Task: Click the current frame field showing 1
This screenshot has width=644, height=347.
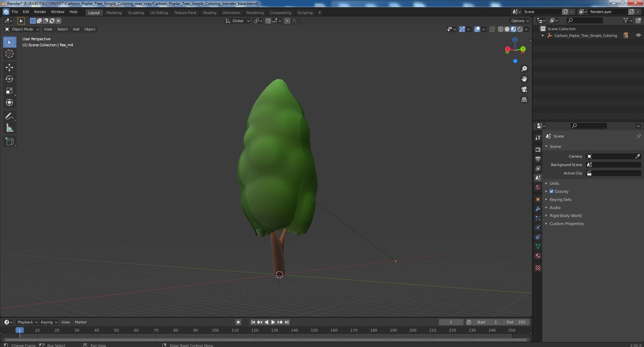Action: (451, 322)
